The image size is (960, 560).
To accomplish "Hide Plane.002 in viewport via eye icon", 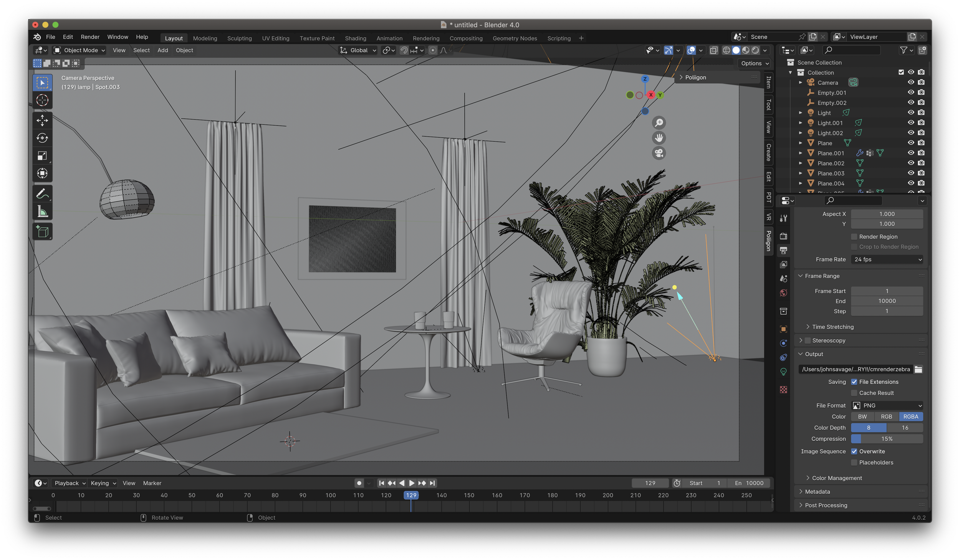I will [x=911, y=163].
